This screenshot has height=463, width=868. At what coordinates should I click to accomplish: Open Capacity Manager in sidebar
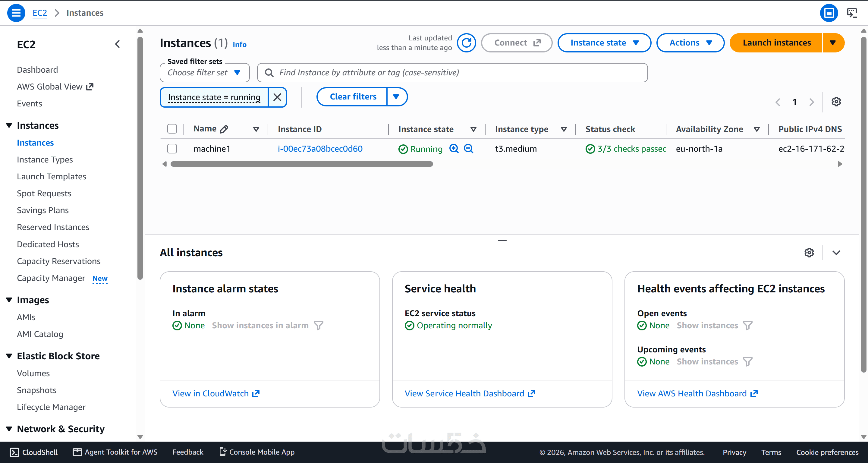(x=51, y=278)
